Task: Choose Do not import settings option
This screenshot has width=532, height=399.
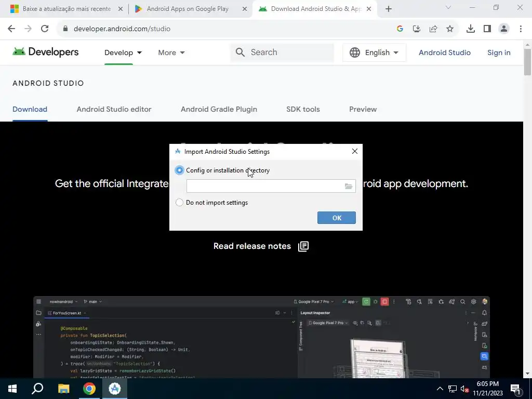Action: tap(179, 203)
